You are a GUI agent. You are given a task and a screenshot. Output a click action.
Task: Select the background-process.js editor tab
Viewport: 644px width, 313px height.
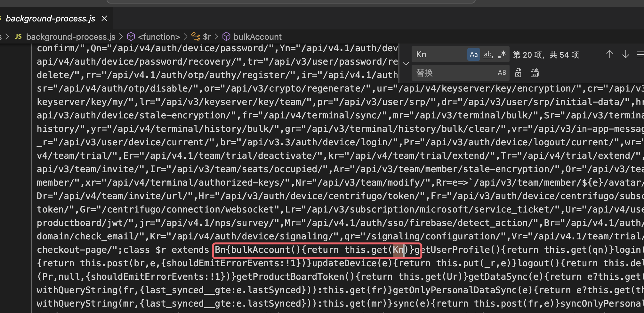(50, 18)
